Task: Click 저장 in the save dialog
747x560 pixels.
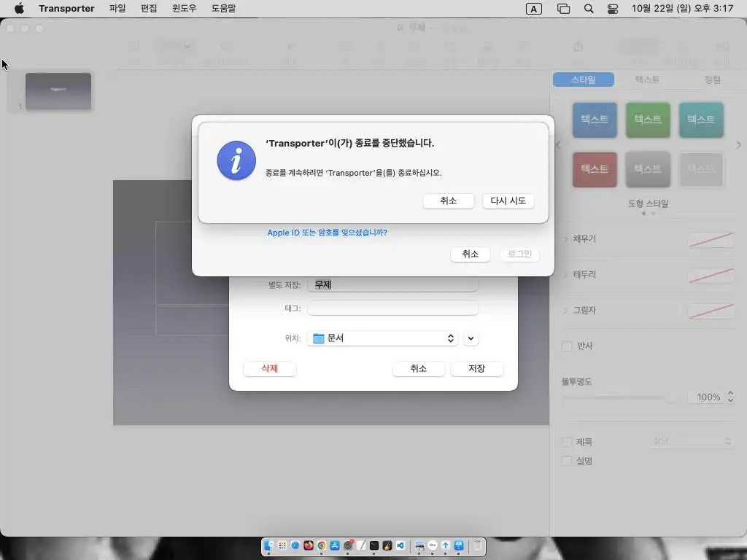Action: (476, 368)
